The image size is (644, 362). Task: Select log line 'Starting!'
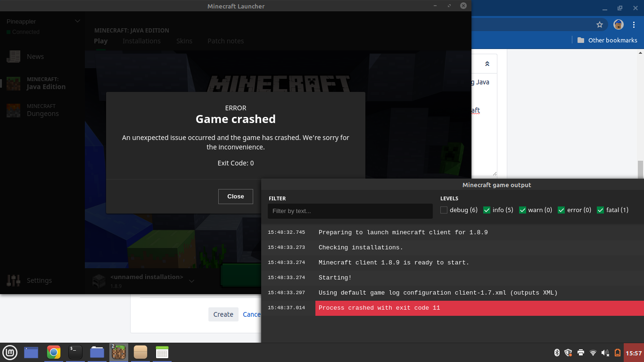453,278
